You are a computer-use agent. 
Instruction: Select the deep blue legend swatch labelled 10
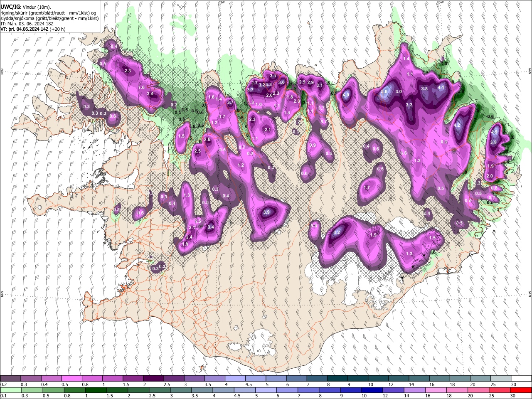click(x=372, y=390)
